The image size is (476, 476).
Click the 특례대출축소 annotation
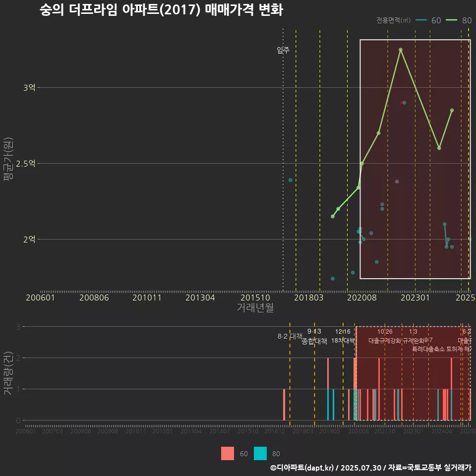point(428,349)
